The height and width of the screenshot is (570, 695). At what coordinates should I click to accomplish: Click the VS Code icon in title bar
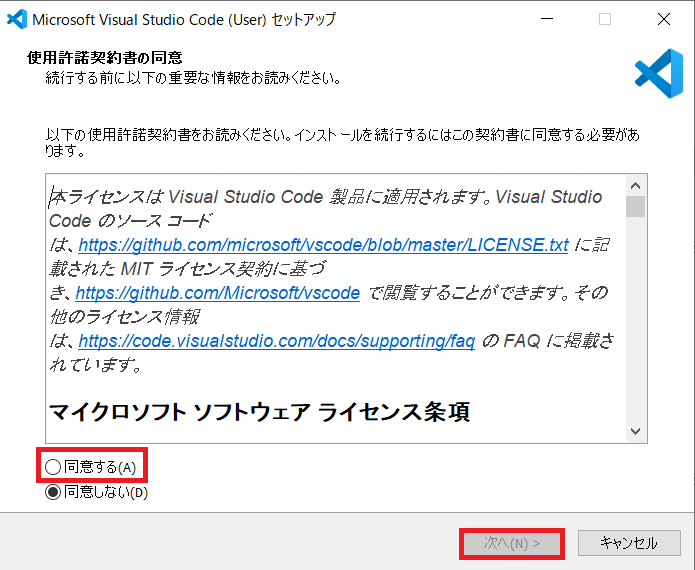coord(17,19)
